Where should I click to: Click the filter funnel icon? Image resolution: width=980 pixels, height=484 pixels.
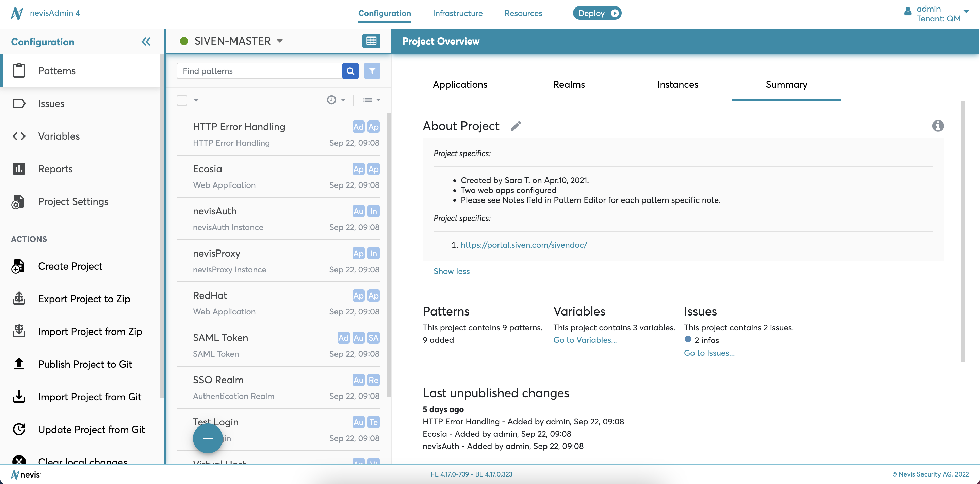[x=372, y=71]
